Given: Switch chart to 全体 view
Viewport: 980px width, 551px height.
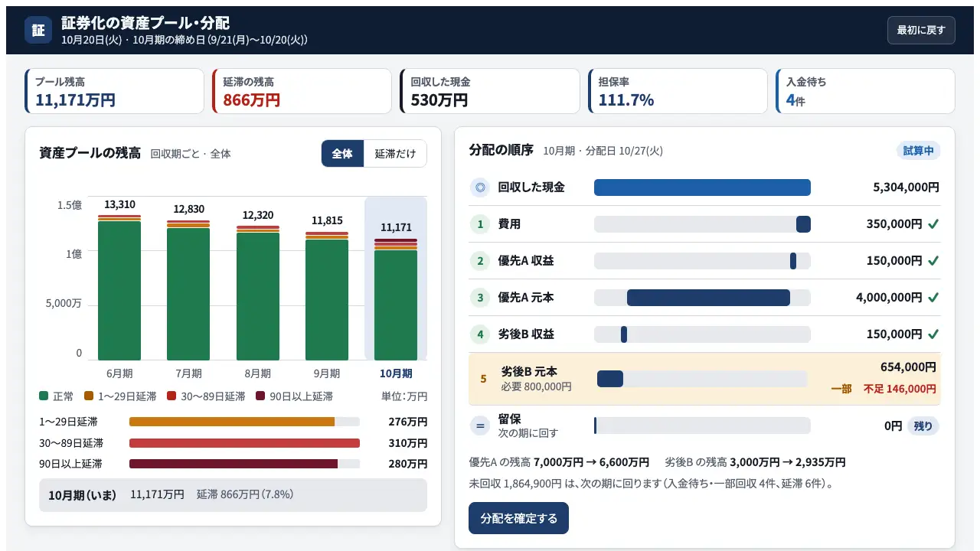Looking at the screenshot, I should tap(342, 154).
